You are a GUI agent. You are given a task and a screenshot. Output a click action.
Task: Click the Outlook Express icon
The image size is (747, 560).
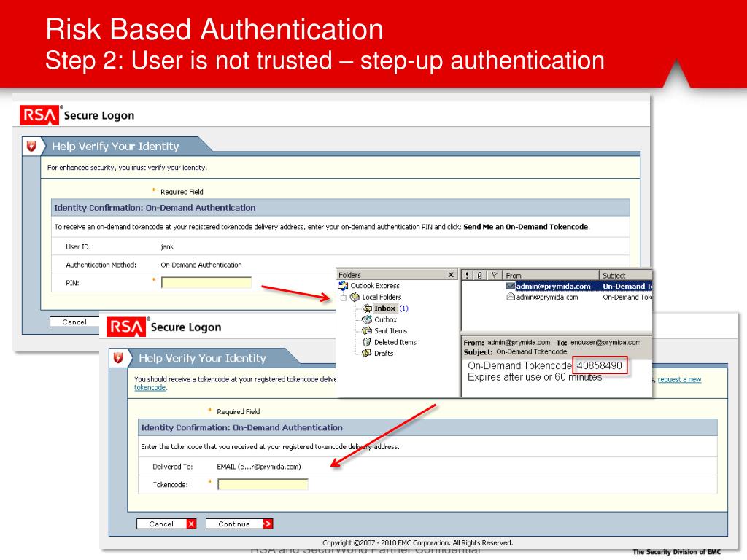click(x=343, y=286)
